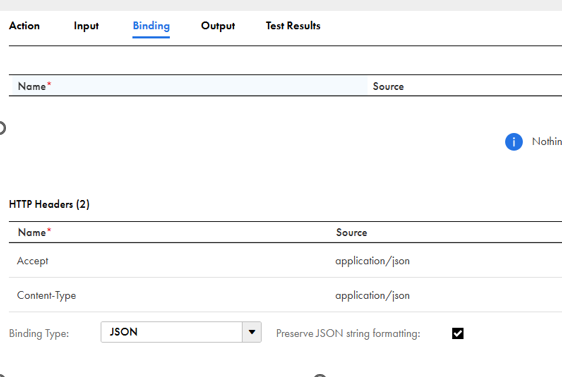Open the Input tab

tap(86, 26)
